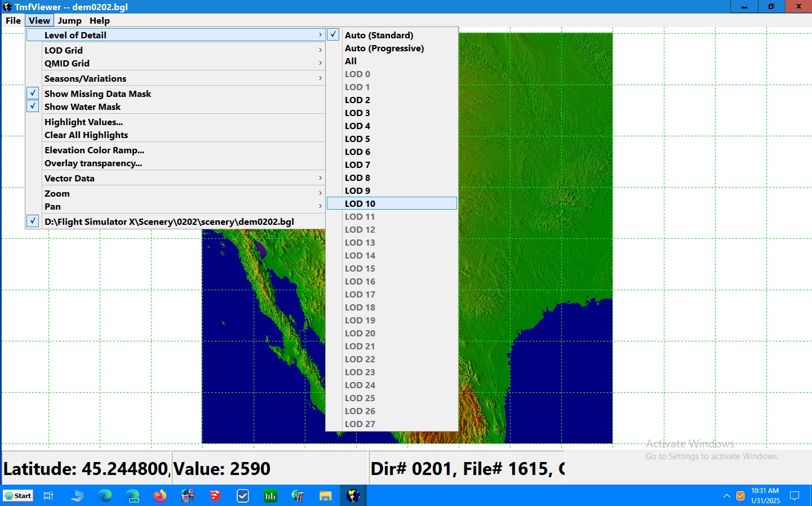Launch Edge Beta from the taskbar
Viewport: 812px width, 506px height.
coord(132,495)
